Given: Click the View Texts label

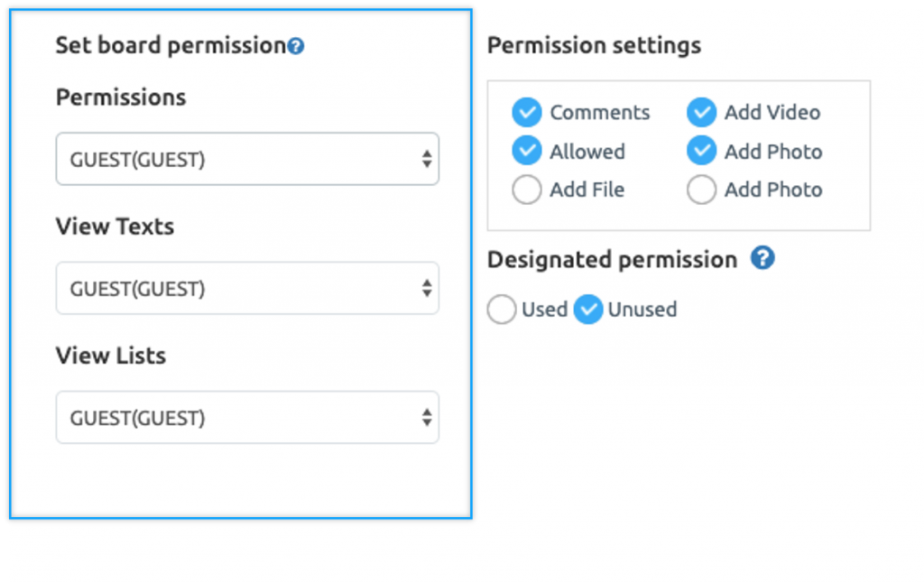Looking at the screenshot, I should tap(115, 226).
